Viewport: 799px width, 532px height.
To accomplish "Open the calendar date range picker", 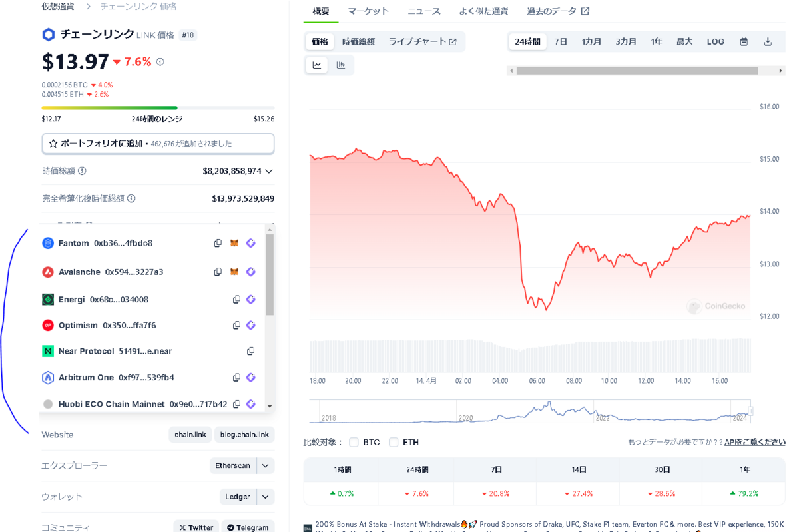I will click(x=744, y=41).
